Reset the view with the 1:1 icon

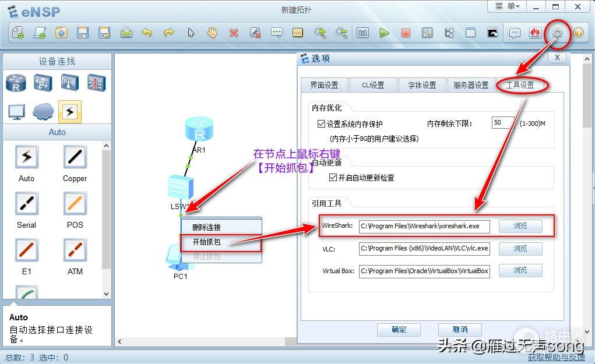[x=362, y=33]
